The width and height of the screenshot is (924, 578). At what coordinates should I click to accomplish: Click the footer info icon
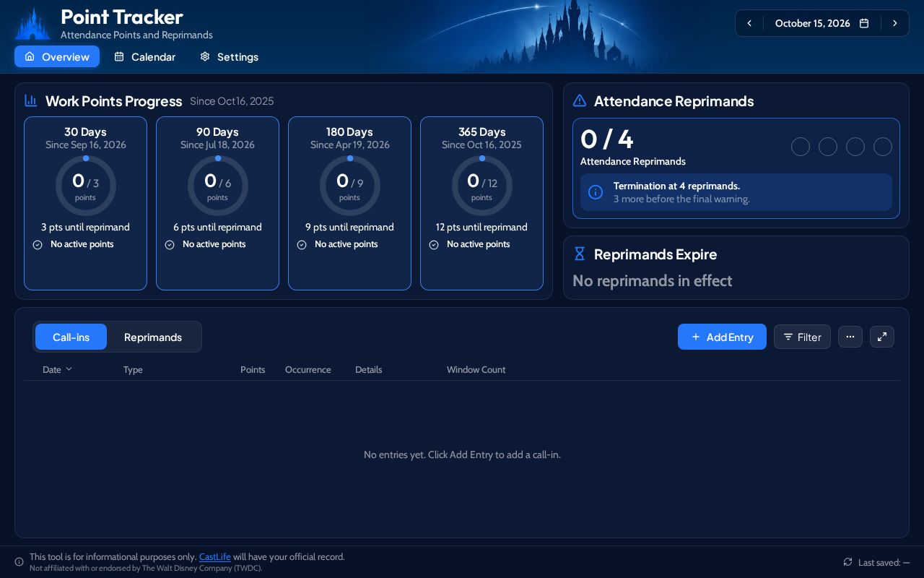pyautogui.click(x=19, y=562)
